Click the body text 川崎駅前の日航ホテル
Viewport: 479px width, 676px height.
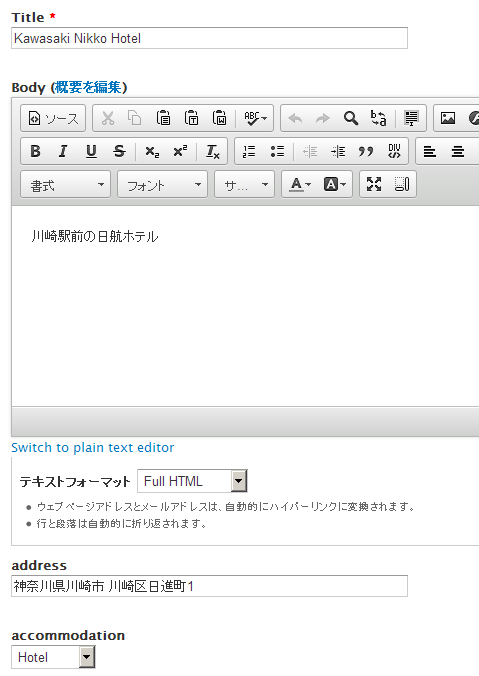point(95,236)
